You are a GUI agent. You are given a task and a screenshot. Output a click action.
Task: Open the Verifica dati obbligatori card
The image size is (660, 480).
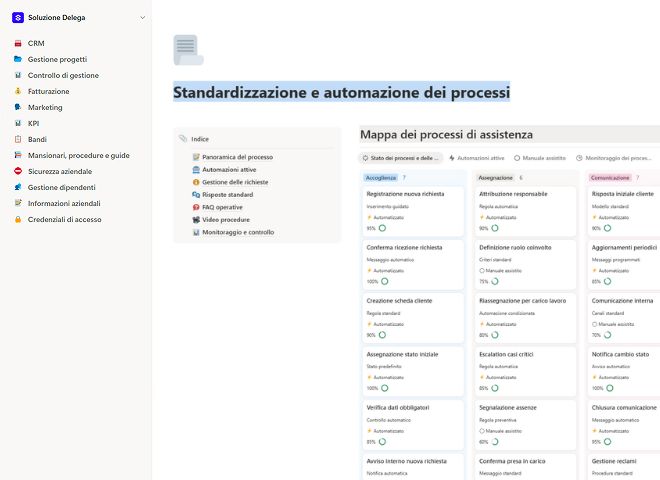[x=413, y=425]
